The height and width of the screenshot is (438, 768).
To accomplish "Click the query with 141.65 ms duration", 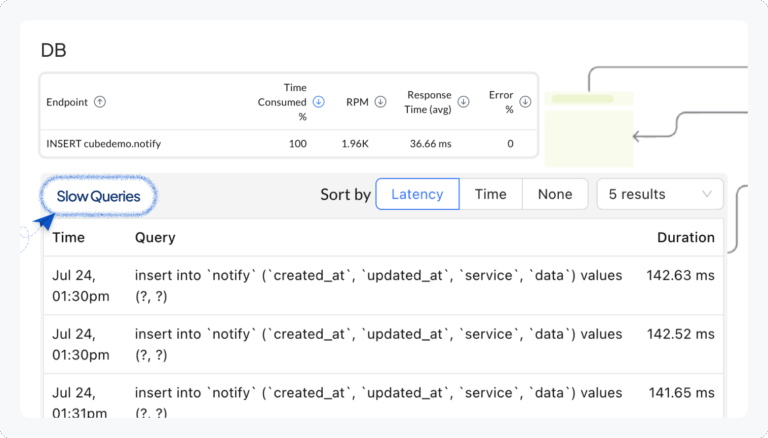I will coord(378,401).
